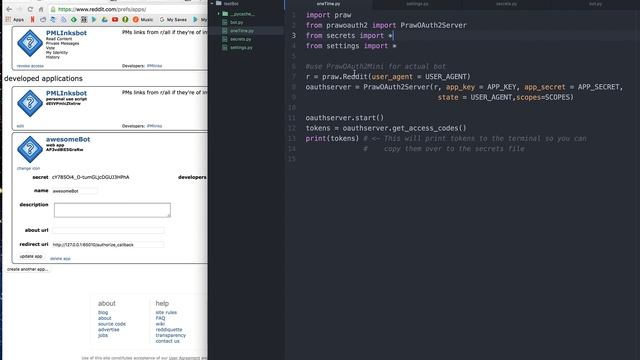Select oneTime.py in the file tree

242,31
